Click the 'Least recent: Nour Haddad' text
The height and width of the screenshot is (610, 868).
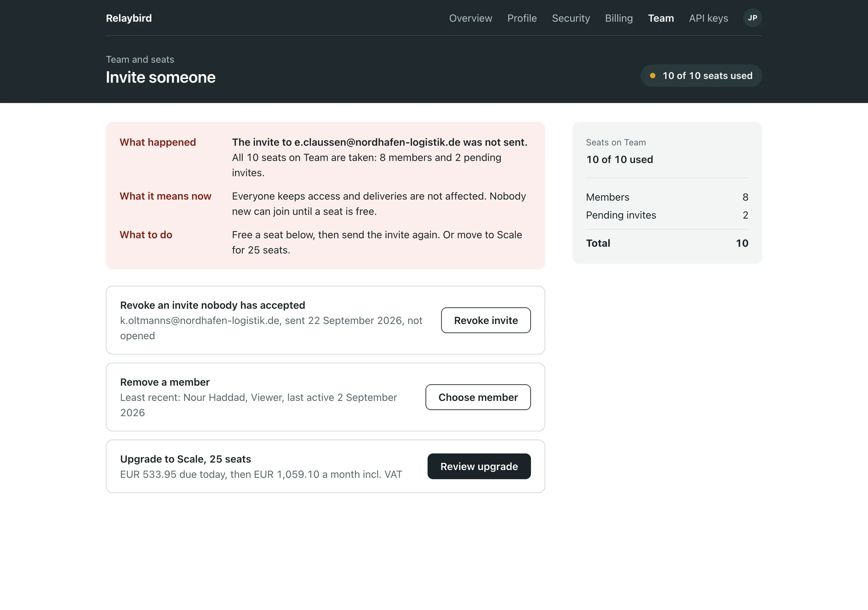tap(259, 405)
